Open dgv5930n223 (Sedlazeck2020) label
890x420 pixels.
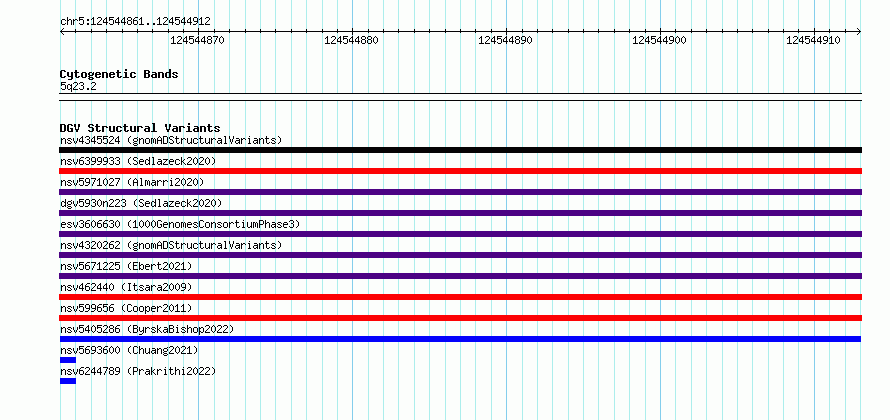tap(141, 203)
